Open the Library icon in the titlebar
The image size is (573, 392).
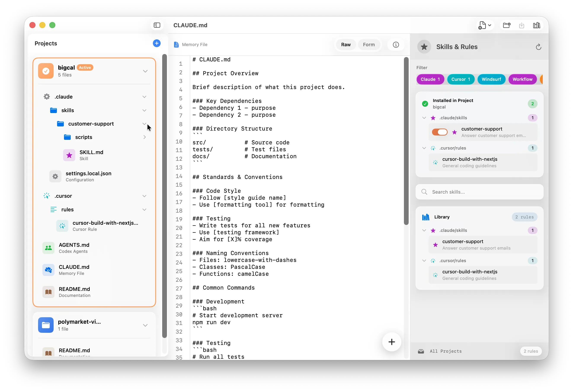(x=537, y=25)
